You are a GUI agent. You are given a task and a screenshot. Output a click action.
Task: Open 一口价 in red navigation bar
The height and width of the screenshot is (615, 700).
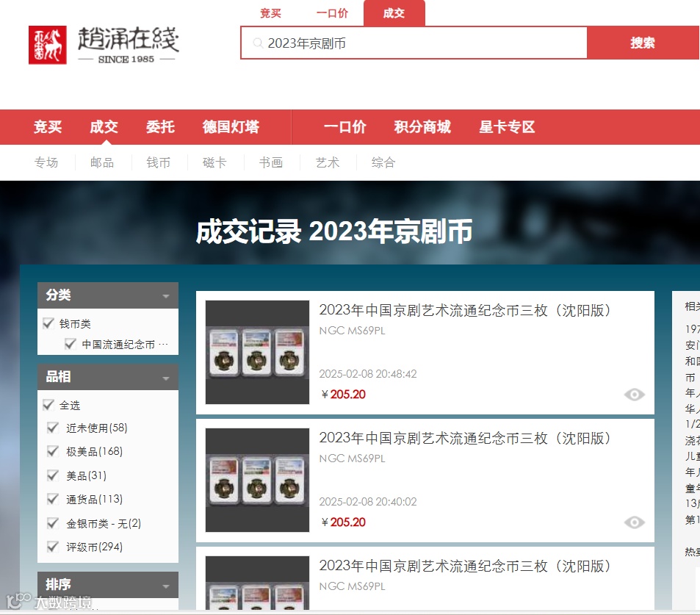click(345, 127)
